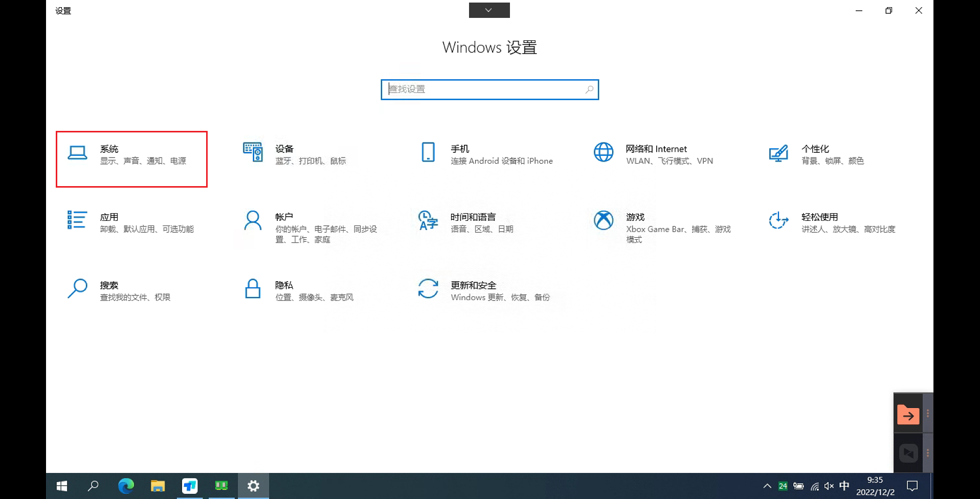980x499 pixels.
Task: Click the battery tray icon
Action: tap(798, 486)
